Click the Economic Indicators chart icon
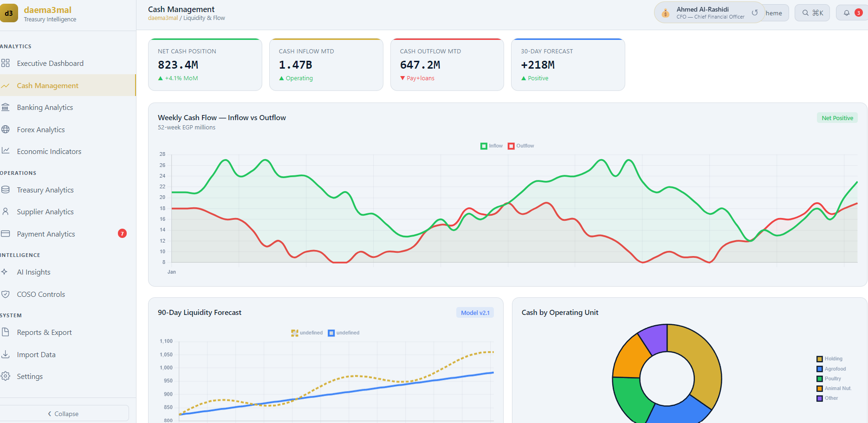Viewport: 868px width, 423px height. point(6,151)
